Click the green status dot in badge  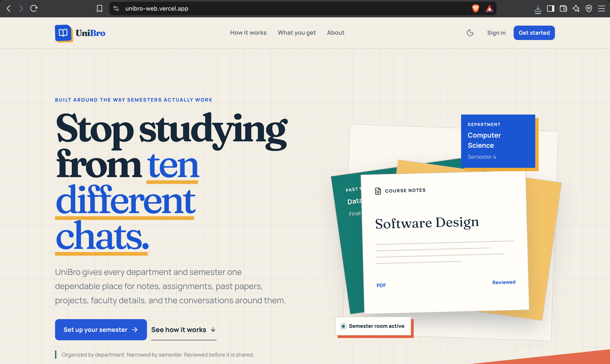[x=343, y=326]
